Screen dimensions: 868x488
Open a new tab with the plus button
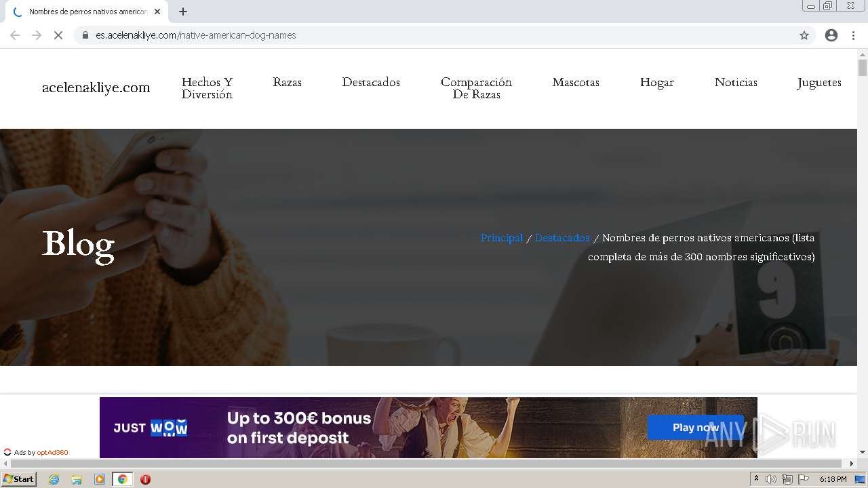coord(183,12)
